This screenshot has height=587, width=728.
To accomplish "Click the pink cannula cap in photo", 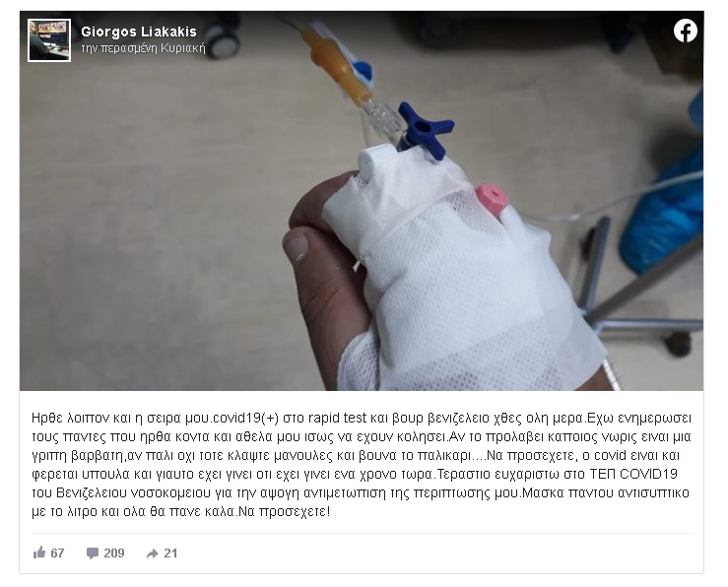I will tap(492, 198).
